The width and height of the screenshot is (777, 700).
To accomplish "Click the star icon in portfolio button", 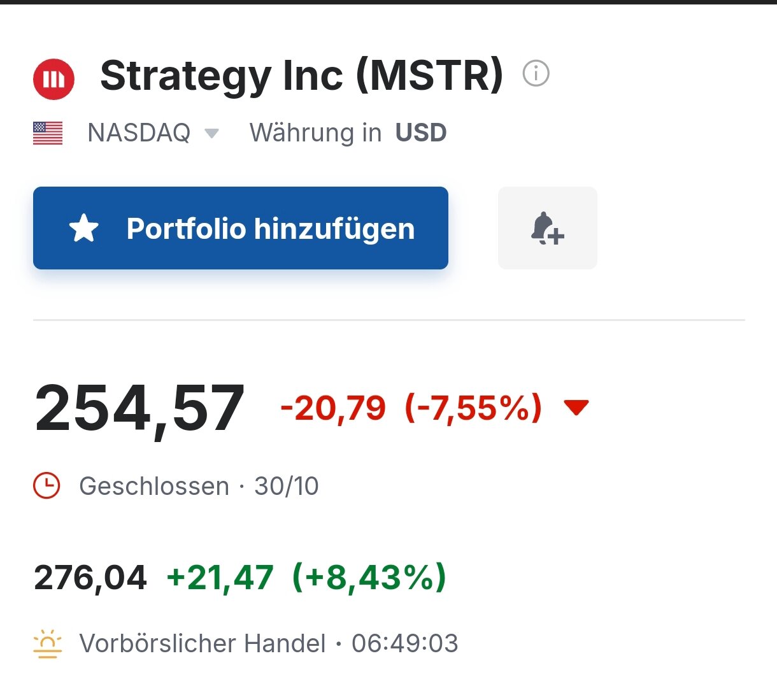I will pos(84,228).
